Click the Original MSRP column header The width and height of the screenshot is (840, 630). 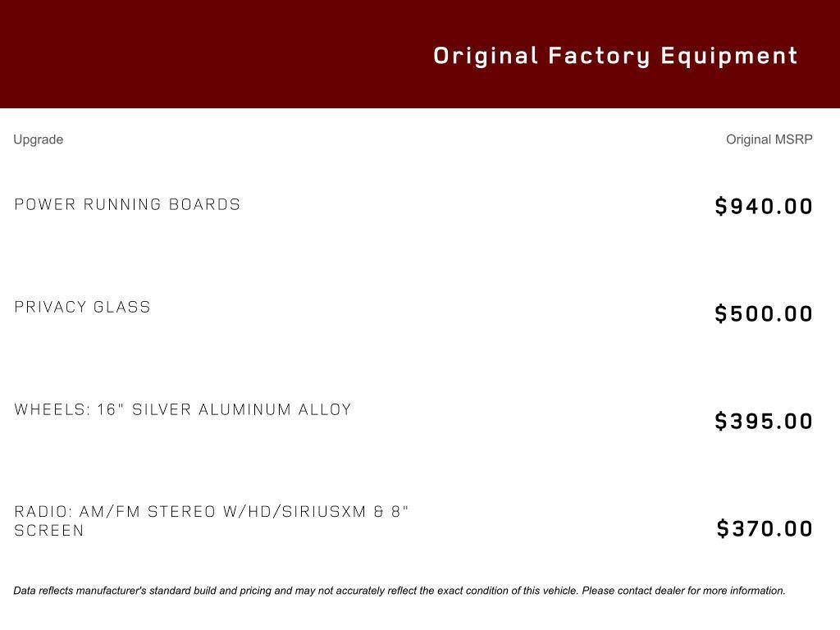769,139
